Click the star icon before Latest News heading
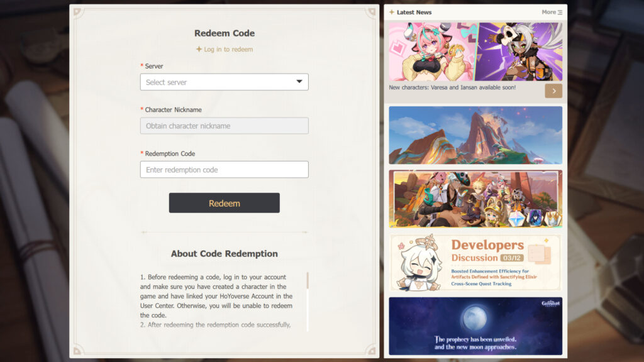Viewport: 644px width, 362px height. pos(391,12)
